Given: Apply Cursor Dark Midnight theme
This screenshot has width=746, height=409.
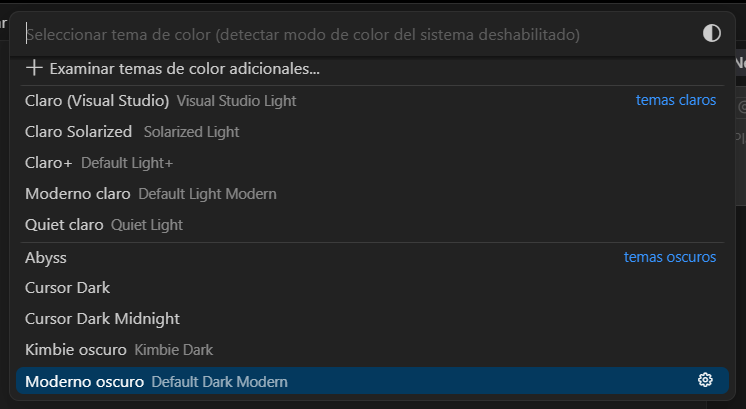Looking at the screenshot, I should click(x=373, y=319).
